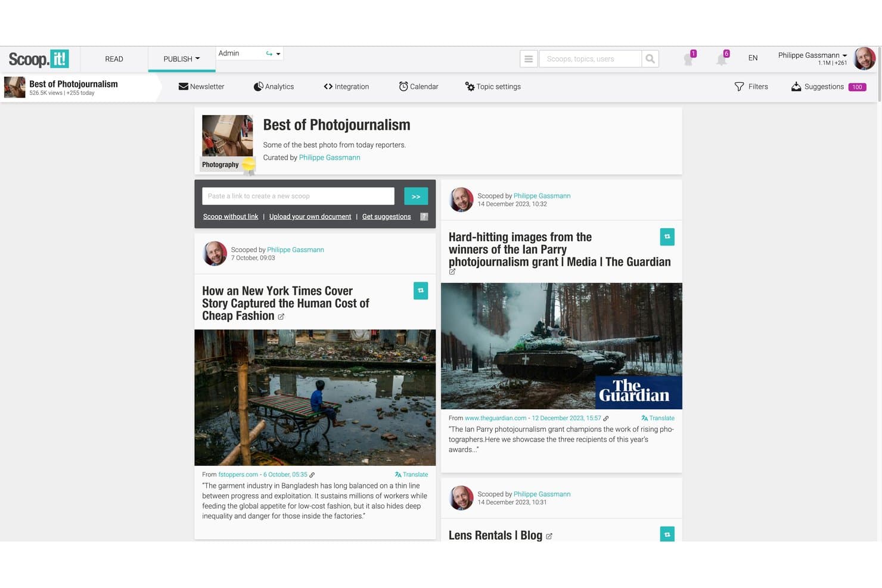Click the envelope Newsletter icon
The image size is (882, 588).
click(184, 87)
